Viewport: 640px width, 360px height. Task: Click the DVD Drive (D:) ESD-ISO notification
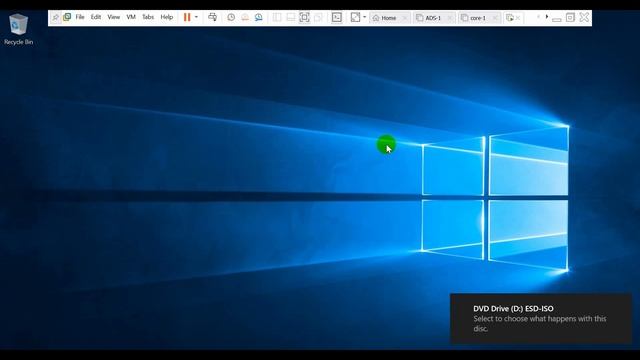coord(541,318)
